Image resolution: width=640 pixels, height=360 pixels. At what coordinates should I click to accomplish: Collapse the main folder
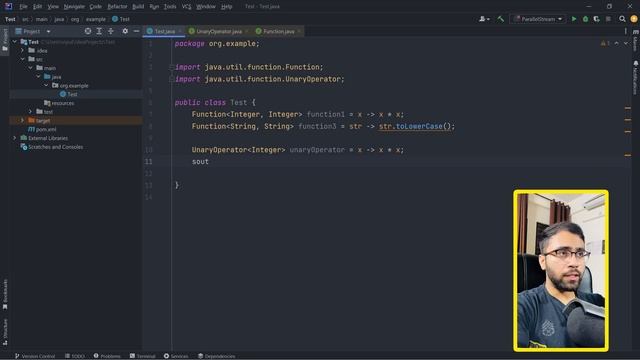(31, 68)
